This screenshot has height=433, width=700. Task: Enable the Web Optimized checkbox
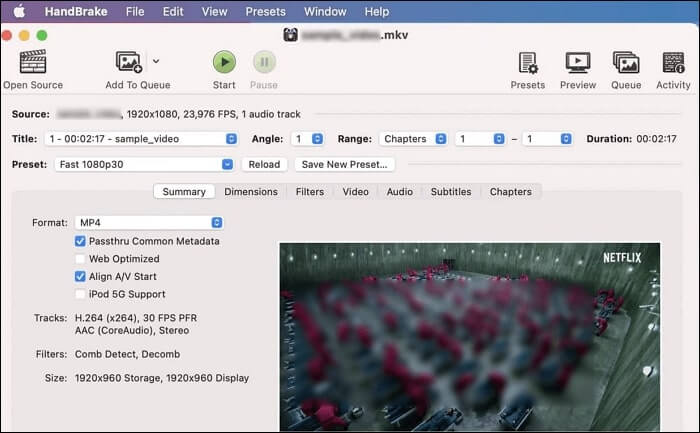click(80, 259)
